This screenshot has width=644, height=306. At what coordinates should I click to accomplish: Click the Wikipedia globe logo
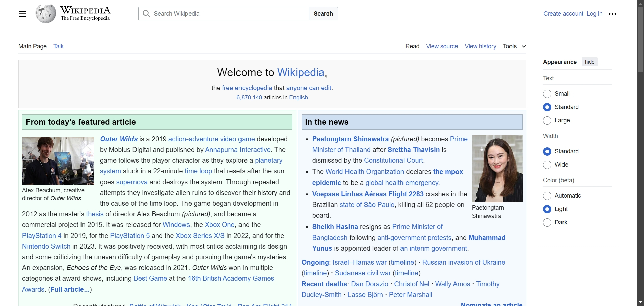46,14
